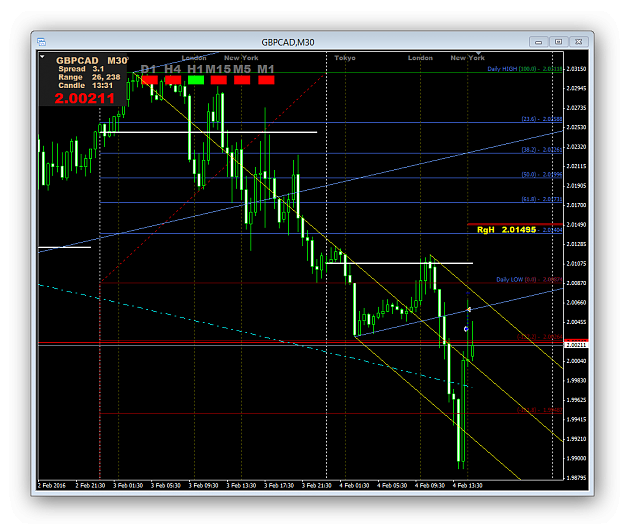Click the (23.6) Fibonacci level label
625x527 pixels.
pyautogui.click(x=542, y=119)
